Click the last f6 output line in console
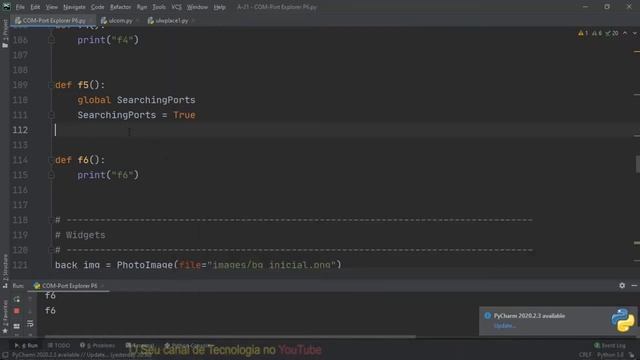Viewport: 640px width, 360px height. (50, 311)
